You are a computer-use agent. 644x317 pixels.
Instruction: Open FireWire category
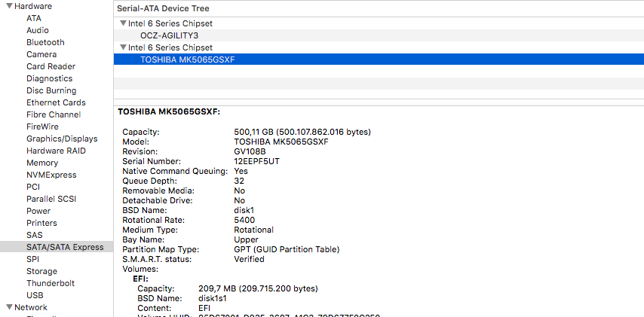[x=42, y=126]
